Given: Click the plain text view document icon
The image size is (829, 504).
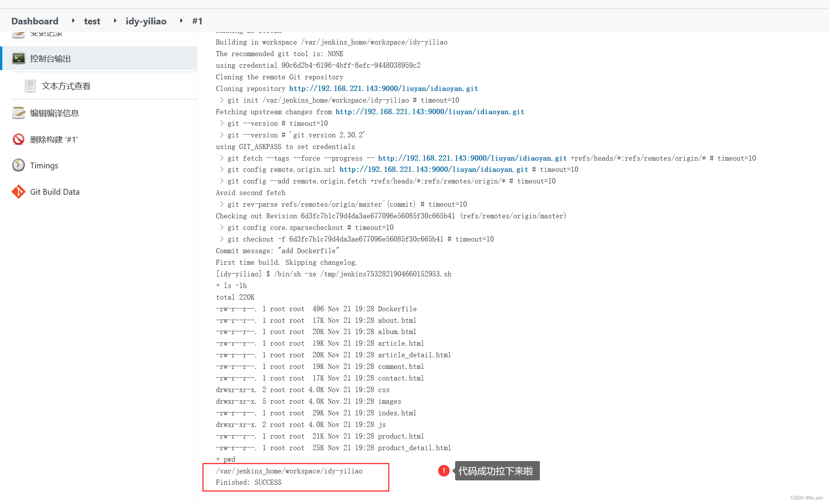Looking at the screenshot, I should [30, 86].
